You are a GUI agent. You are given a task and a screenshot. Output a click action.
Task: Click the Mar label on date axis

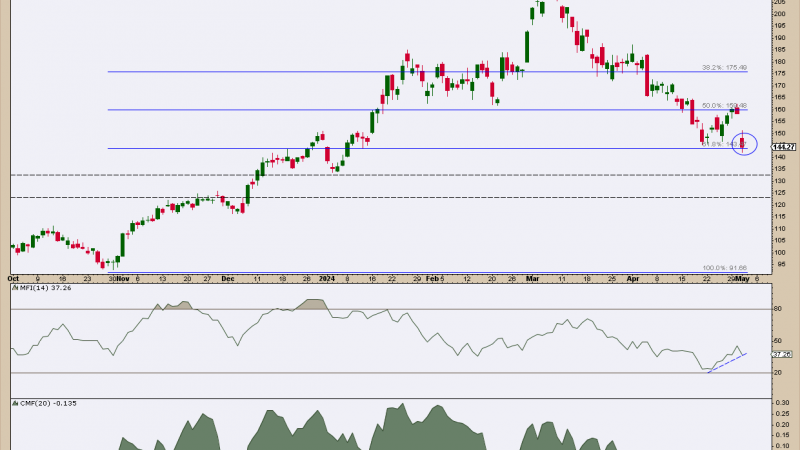tap(533, 279)
